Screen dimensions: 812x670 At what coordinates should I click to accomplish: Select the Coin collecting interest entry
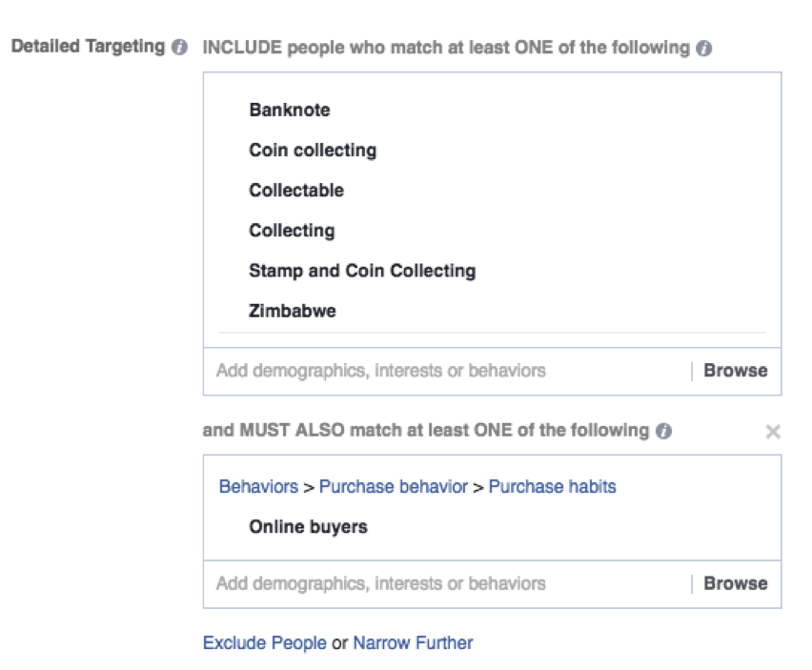pyautogui.click(x=313, y=151)
